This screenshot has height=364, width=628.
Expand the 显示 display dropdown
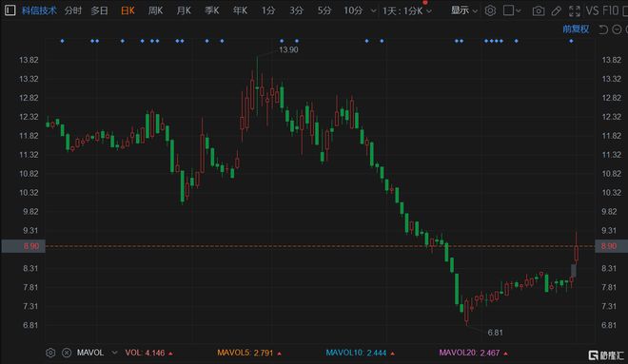tap(463, 10)
